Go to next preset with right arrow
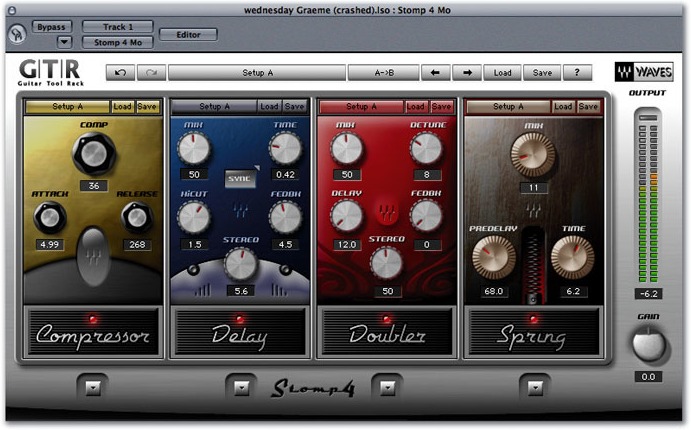This screenshot has width=691, height=430. tap(467, 73)
